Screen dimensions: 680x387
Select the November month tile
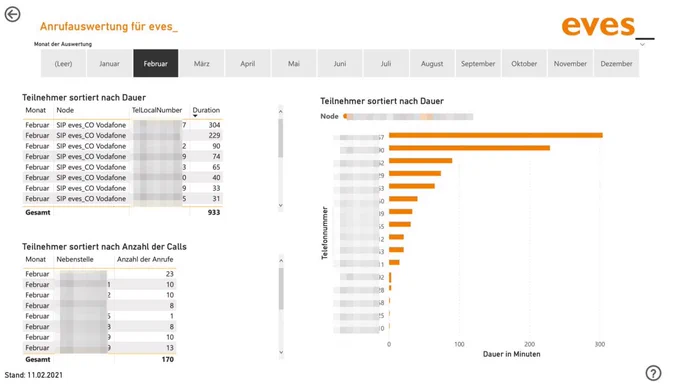(570, 63)
